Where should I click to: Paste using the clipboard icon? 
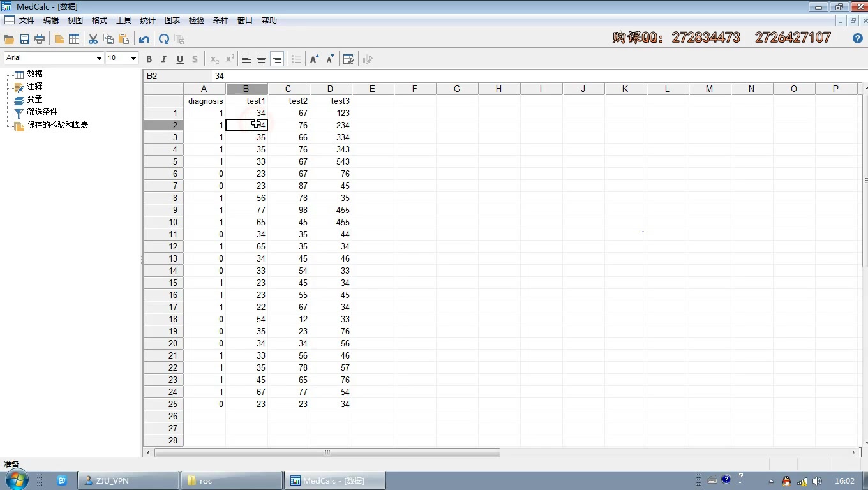click(124, 39)
